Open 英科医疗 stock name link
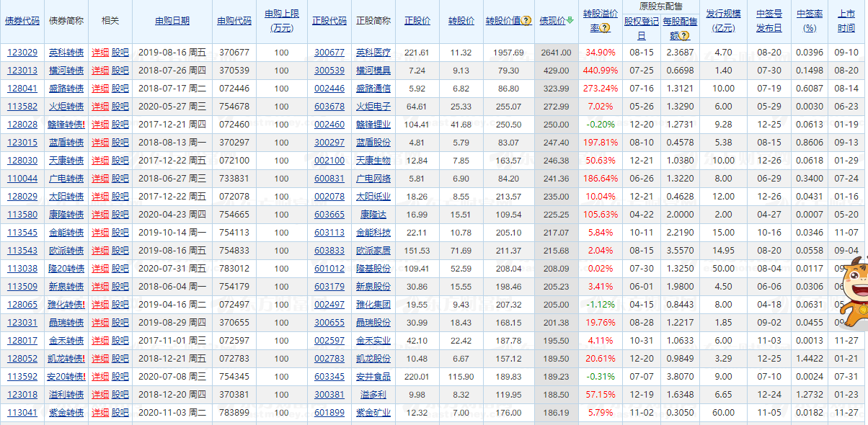The image size is (868, 425). pyautogui.click(x=373, y=53)
